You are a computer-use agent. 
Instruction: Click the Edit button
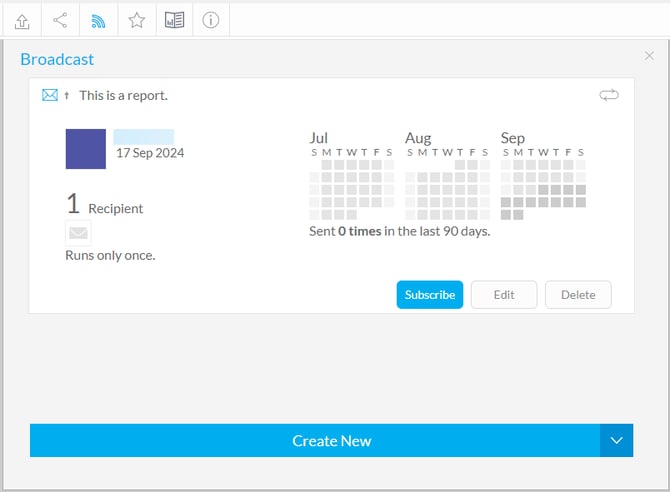click(x=504, y=295)
